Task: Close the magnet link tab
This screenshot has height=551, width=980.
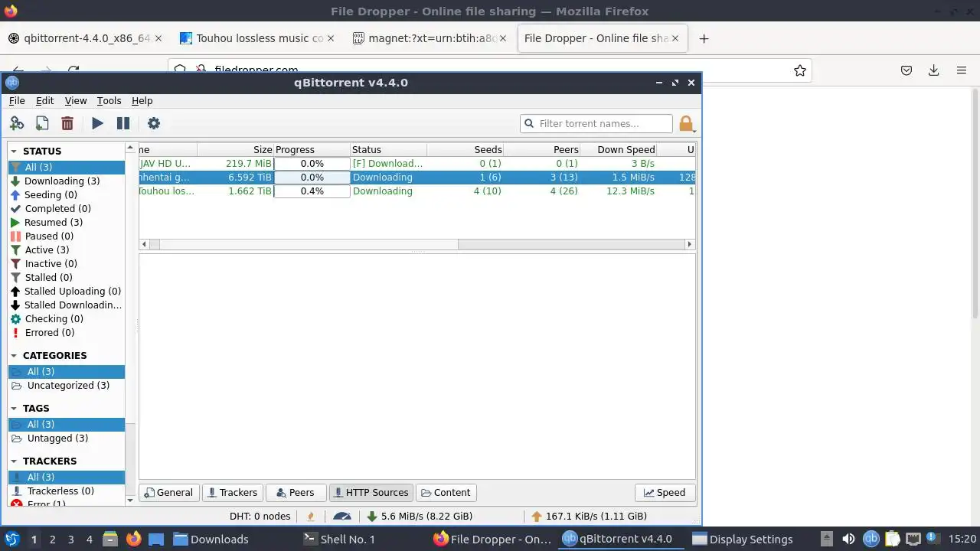Action: 503,38
